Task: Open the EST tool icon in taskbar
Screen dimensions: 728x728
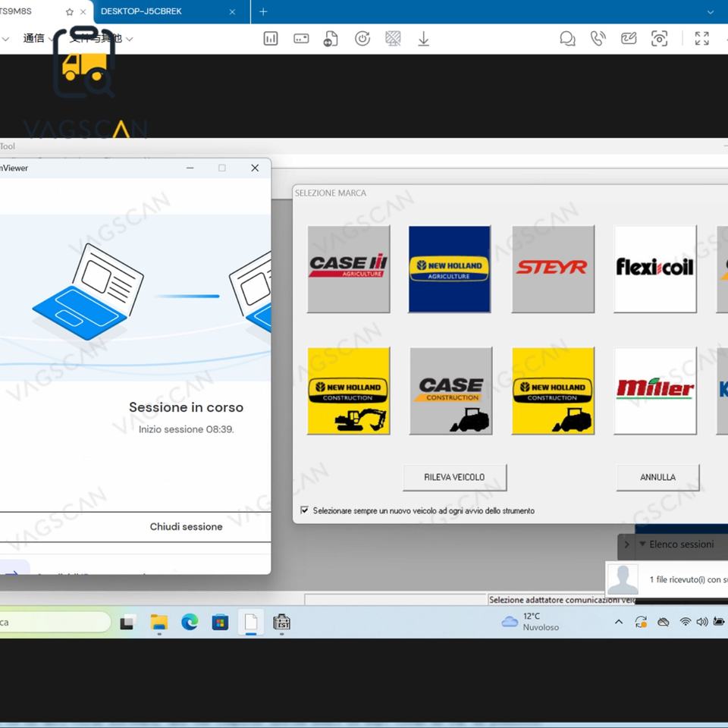Action: click(x=281, y=622)
